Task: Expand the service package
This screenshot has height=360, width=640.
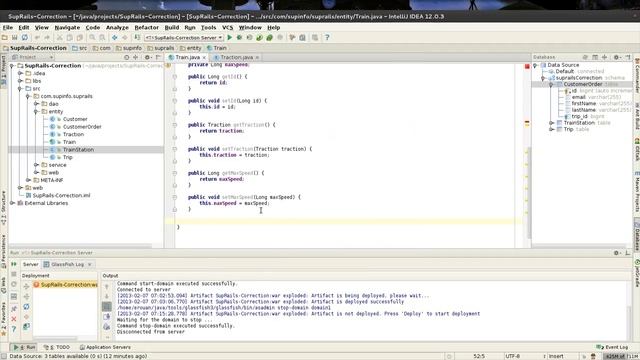Action: pyautogui.click(x=36, y=165)
